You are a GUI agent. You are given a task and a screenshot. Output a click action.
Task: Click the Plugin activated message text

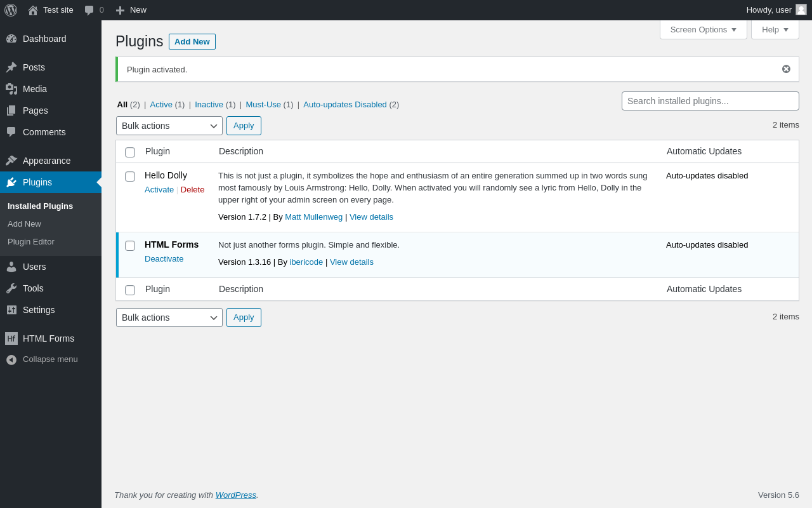(x=157, y=70)
